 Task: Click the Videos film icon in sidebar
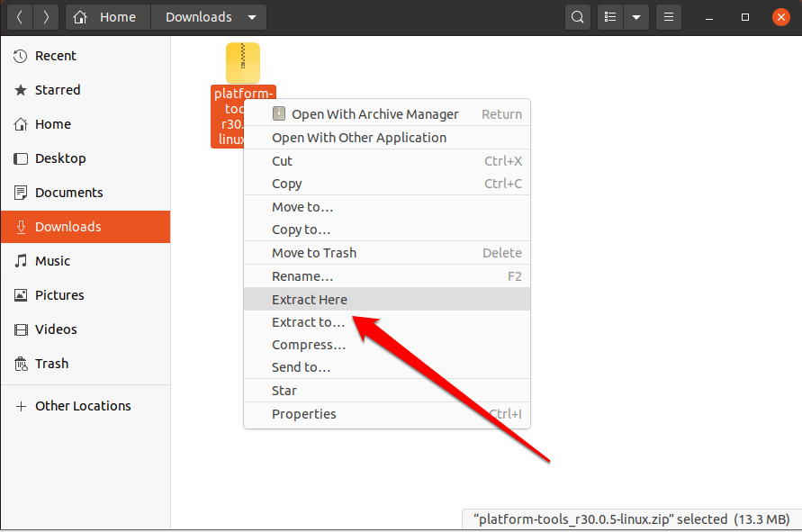point(21,329)
